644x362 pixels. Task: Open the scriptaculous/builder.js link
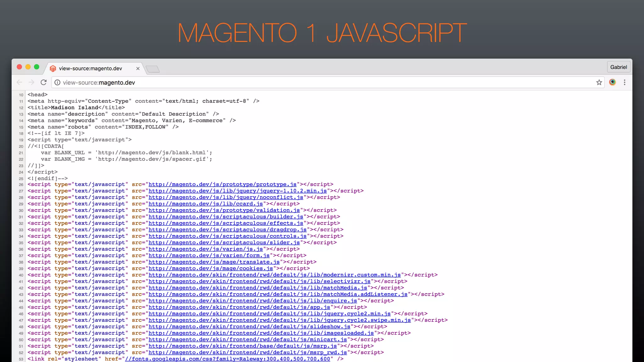[226, 217]
